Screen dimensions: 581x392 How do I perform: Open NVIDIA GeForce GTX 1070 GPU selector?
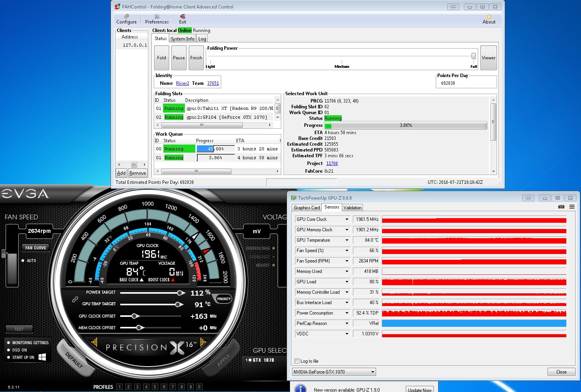(x=334, y=372)
